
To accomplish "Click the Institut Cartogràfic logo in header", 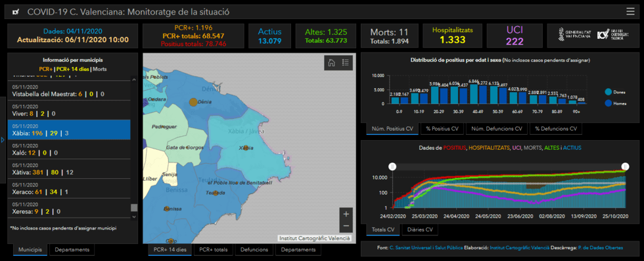I will click(612, 34).
